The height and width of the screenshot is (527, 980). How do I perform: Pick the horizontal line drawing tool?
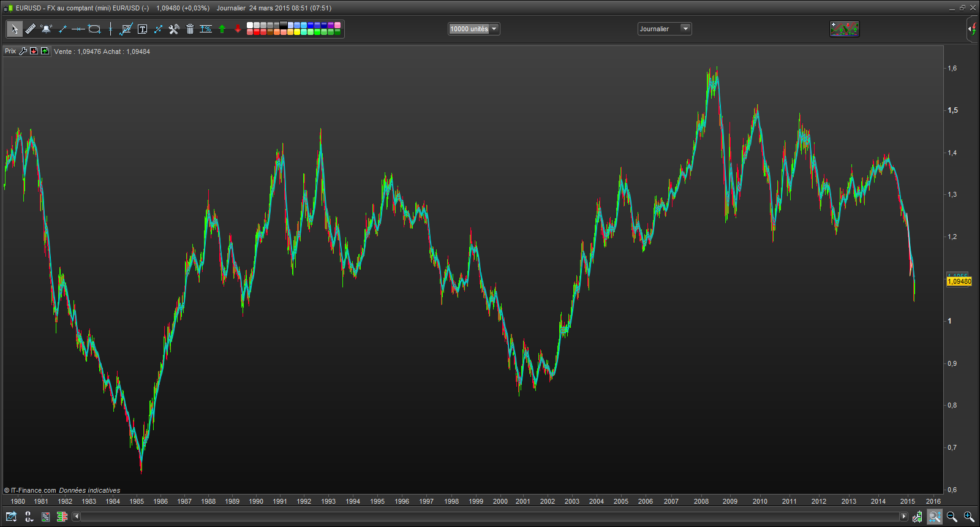(78, 29)
